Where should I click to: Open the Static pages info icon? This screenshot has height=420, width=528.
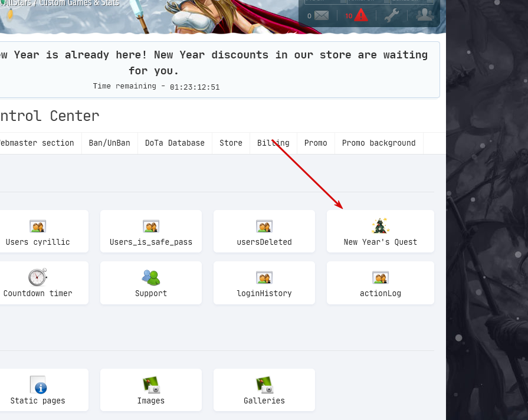click(x=38, y=385)
